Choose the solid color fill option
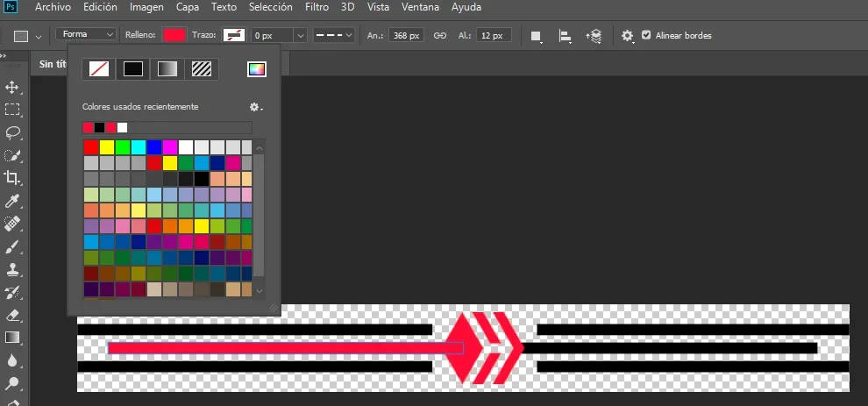868x406 pixels. coord(133,69)
